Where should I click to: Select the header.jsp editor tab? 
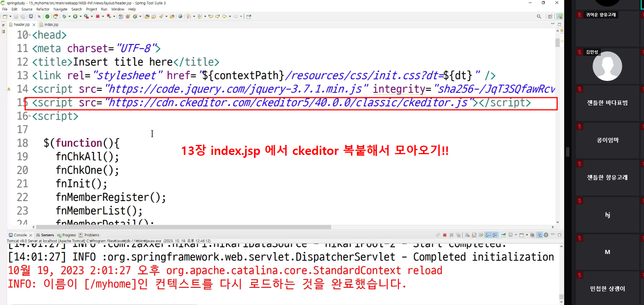[x=19, y=24]
